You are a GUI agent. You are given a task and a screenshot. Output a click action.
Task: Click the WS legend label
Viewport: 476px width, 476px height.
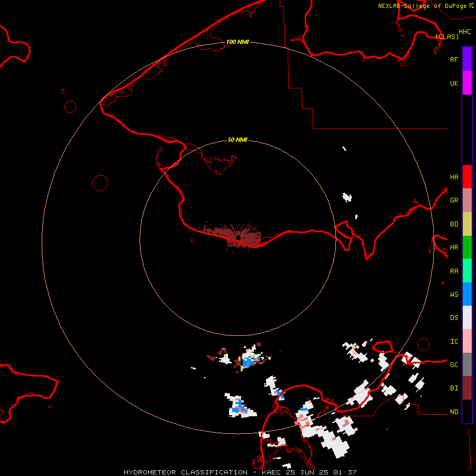[454, 294]
